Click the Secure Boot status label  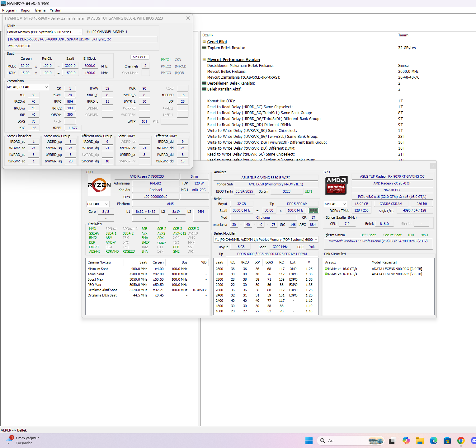[x=392, y=235]
